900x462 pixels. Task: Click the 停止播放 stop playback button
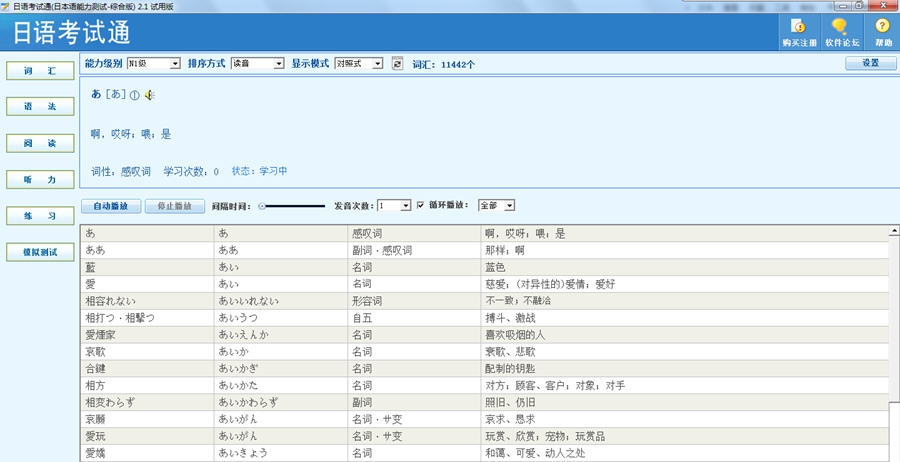pos(174,206)
